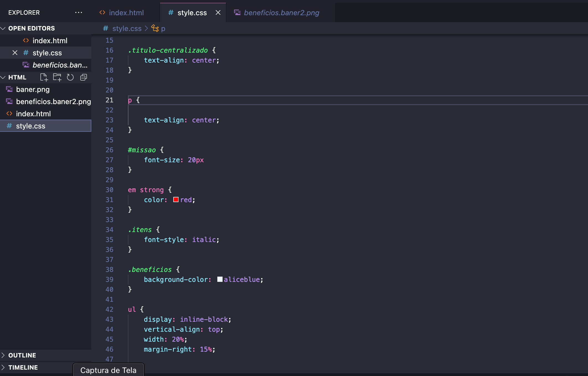
Task: Close the style.css editor tab
Action: tap(218, 12)
